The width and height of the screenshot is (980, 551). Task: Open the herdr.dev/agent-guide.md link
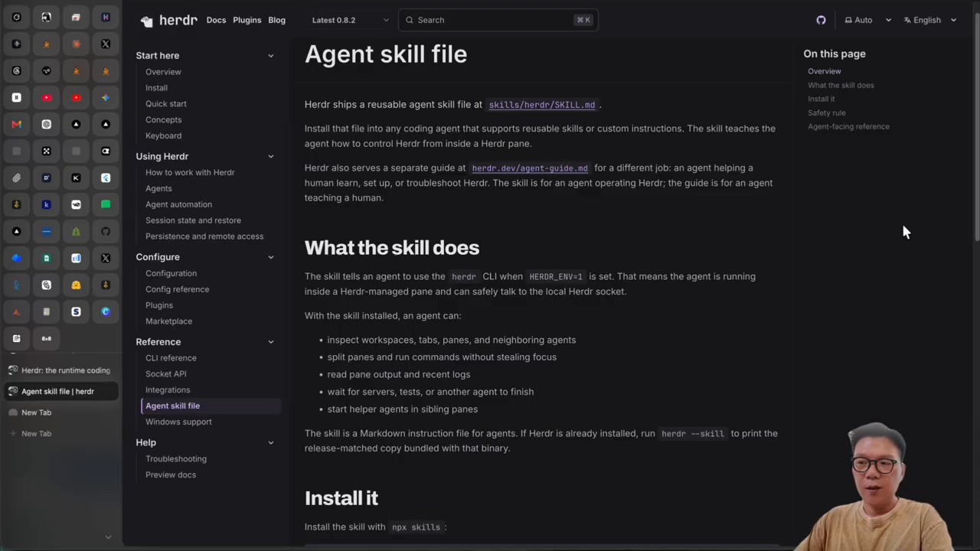(x=530, y=168)
